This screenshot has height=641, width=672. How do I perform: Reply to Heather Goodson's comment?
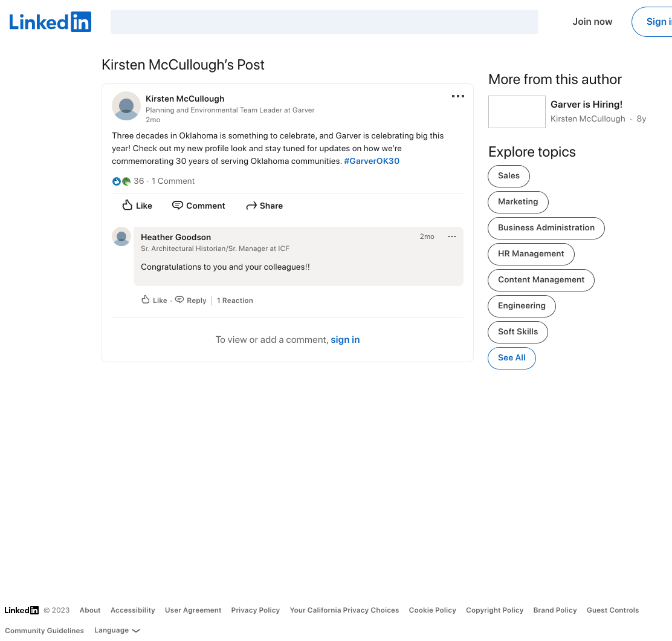click(191, 300)
